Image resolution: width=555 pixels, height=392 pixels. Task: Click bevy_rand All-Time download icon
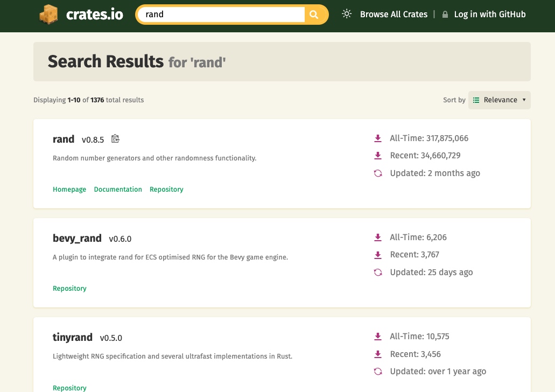coord(378,237)
